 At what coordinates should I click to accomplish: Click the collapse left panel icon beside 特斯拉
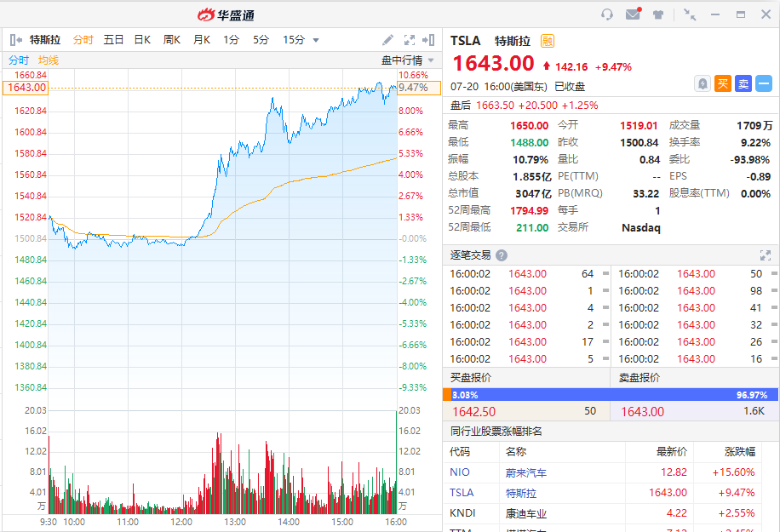(15, 40)
